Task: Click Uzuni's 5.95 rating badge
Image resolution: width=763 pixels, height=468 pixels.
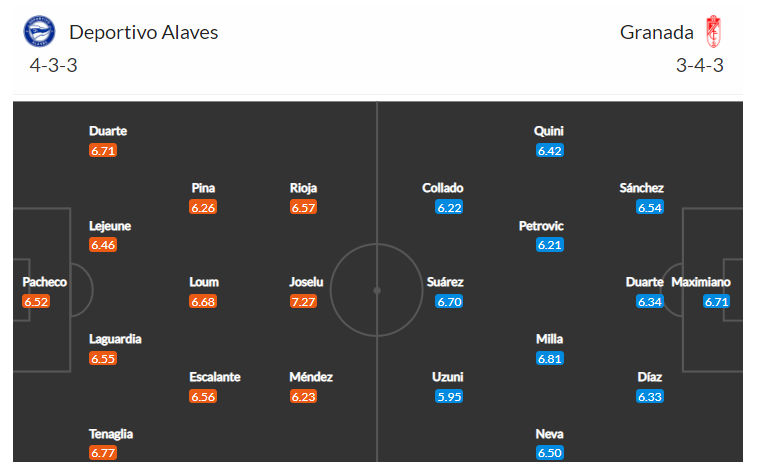Action: [449, 396]
